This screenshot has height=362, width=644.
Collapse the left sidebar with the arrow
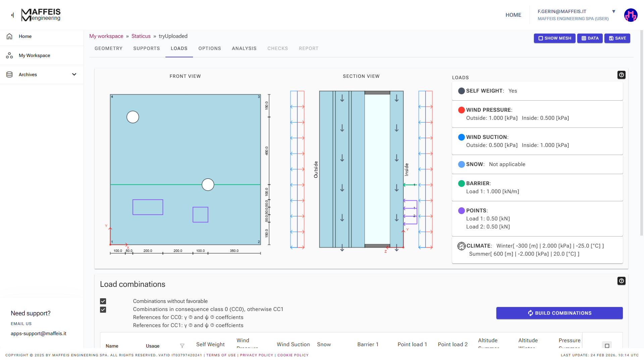click(x=12, y=15)
